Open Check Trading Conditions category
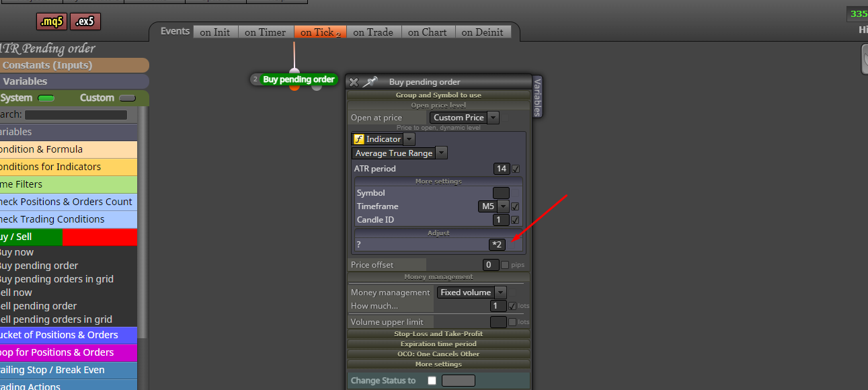 pyautogui.click(x=69, y=219)
